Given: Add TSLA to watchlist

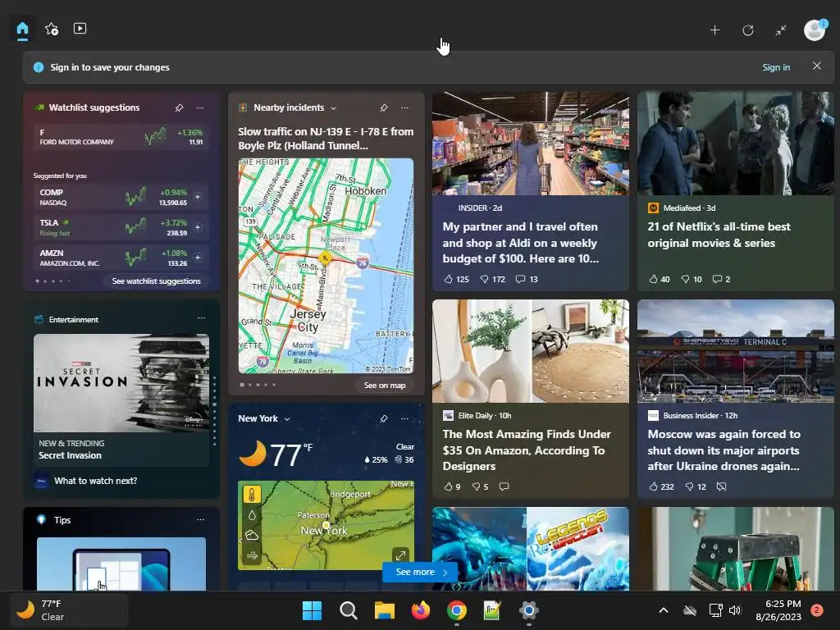Looking at the screenshot, I should (x=198, y=227).
